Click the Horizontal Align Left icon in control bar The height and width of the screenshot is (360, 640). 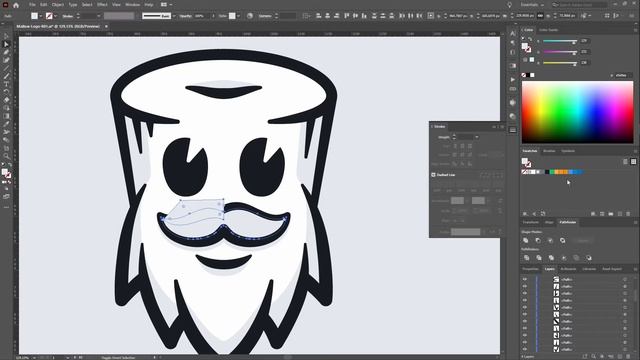pos(319,16)
